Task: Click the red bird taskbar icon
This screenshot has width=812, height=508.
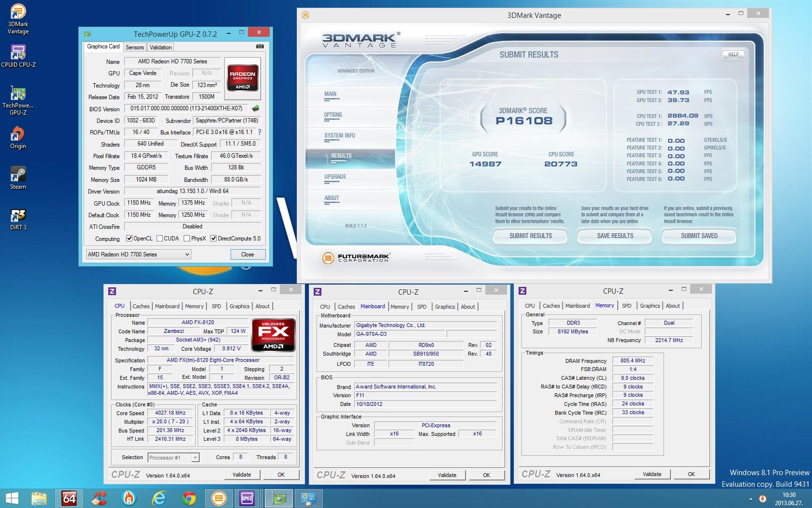Action: [x=99, y=498]
